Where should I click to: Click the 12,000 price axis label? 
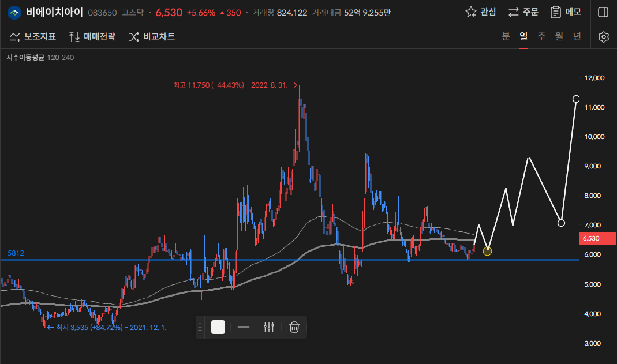[594, 78]
